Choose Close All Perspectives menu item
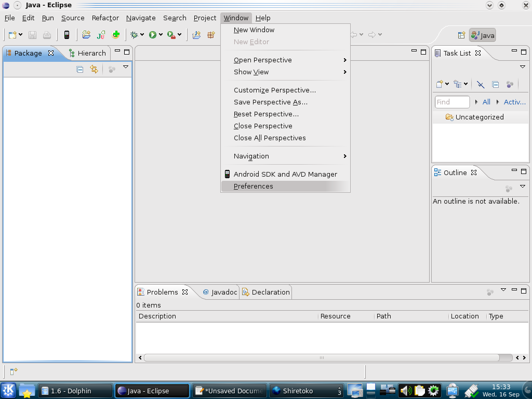This screenshot has width=532, height=399. pyautogui.click(x=285, y=138)
